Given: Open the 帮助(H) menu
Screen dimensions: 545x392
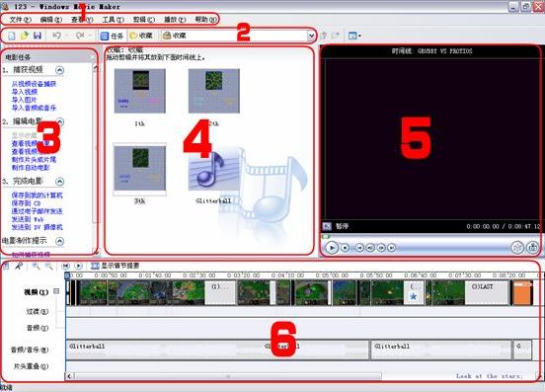Looking at the screenshot, I should click(205, 20).
